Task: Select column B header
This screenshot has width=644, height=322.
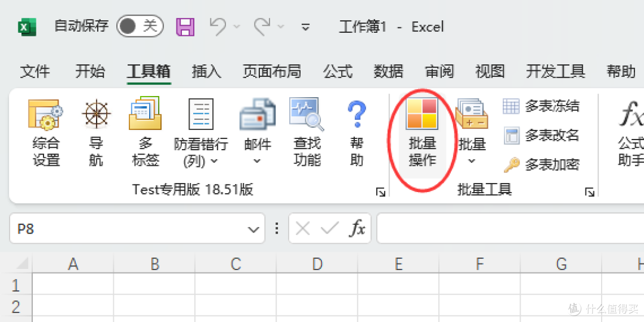Action: [154, 264]
